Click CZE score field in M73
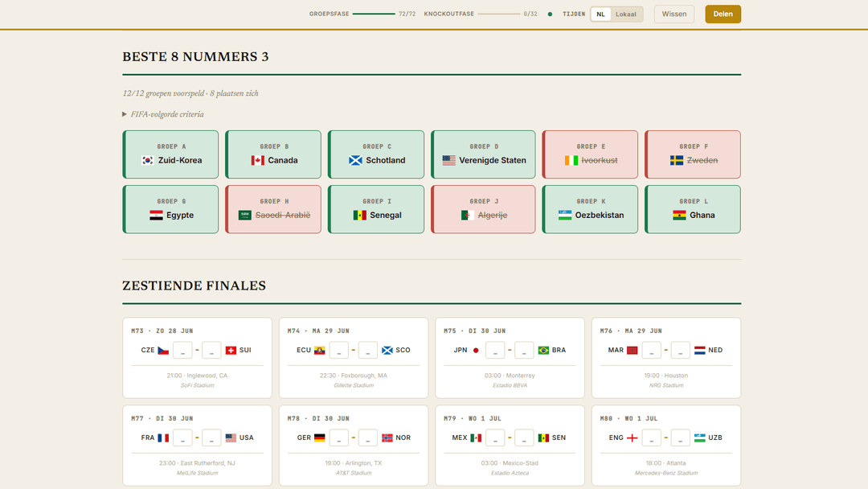Image resolution: width=868 pixels, height=489 pixels. 182,351
